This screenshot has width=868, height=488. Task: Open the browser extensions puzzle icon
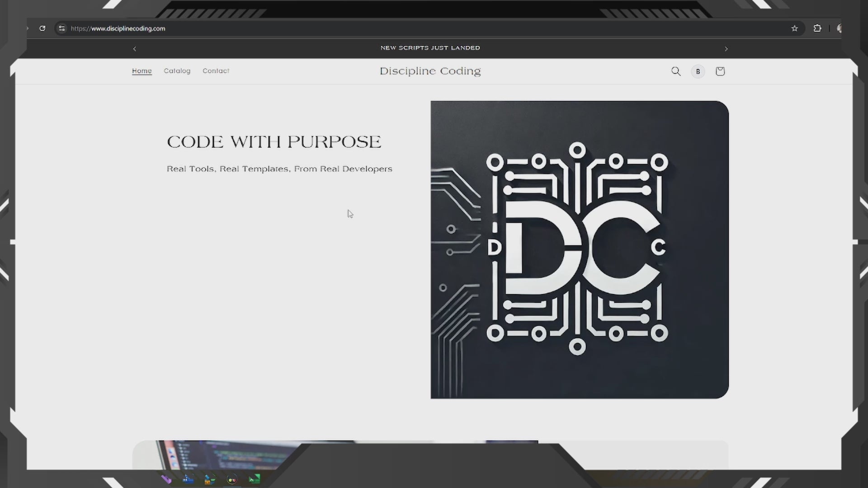817,28
